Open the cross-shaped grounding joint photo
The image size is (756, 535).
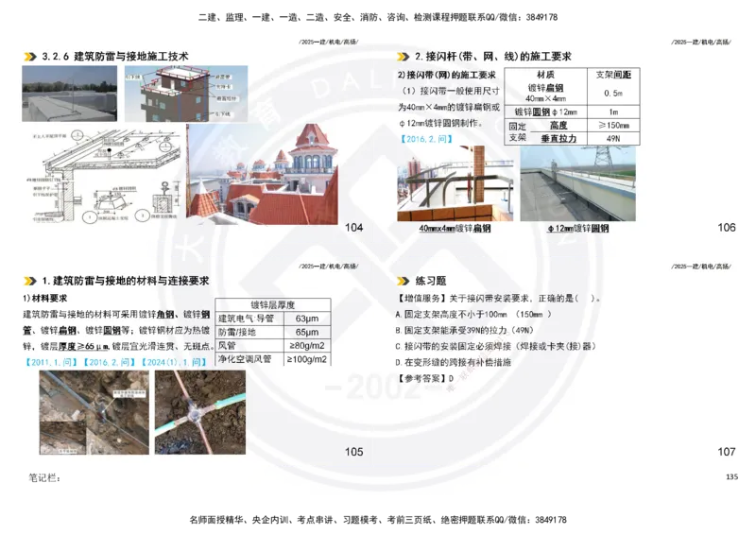(x=200, y=412)
